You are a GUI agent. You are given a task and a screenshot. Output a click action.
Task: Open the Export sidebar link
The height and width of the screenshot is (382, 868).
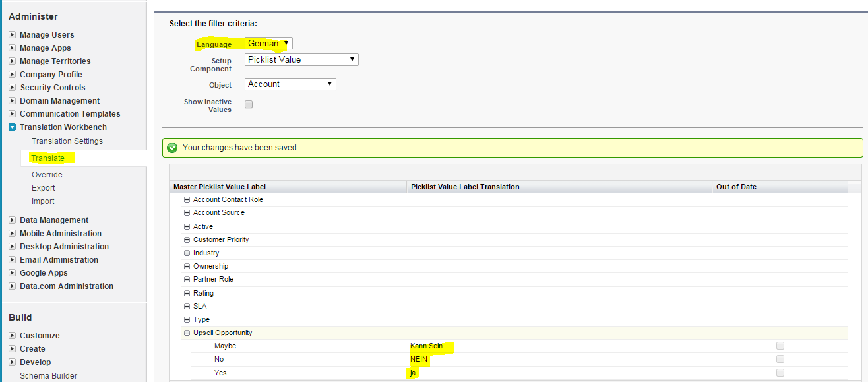click(x=44, y=188)
